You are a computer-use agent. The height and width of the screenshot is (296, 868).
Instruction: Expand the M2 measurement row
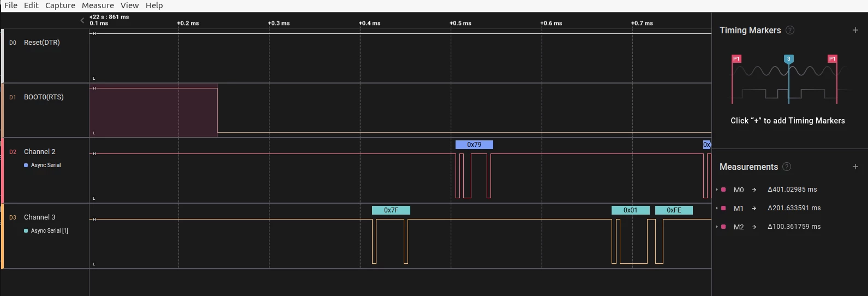pos(717,227)
